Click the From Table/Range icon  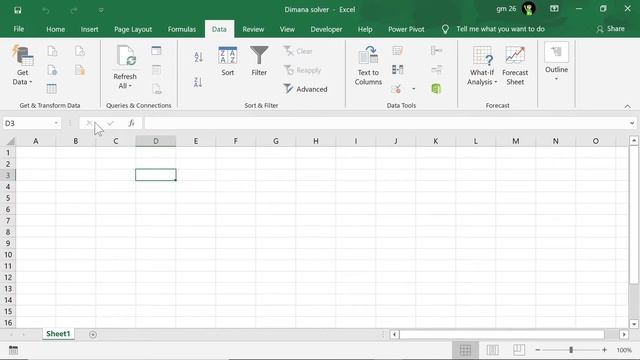(x=51, y=89)
